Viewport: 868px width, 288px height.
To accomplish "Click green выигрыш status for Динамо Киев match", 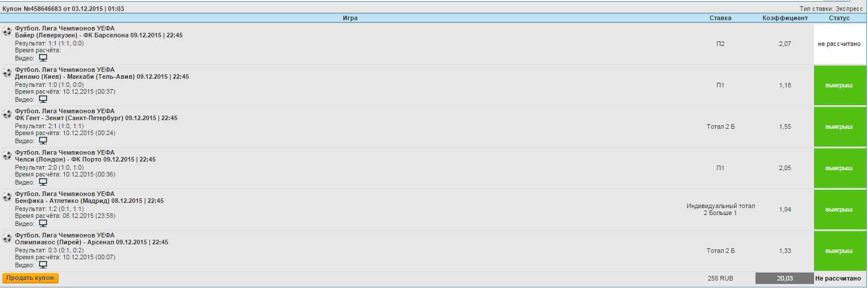I will click(839, 85).
